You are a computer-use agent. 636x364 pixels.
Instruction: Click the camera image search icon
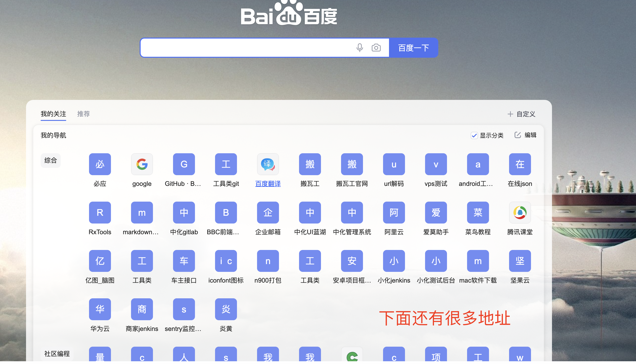click(x=376, y=48)
